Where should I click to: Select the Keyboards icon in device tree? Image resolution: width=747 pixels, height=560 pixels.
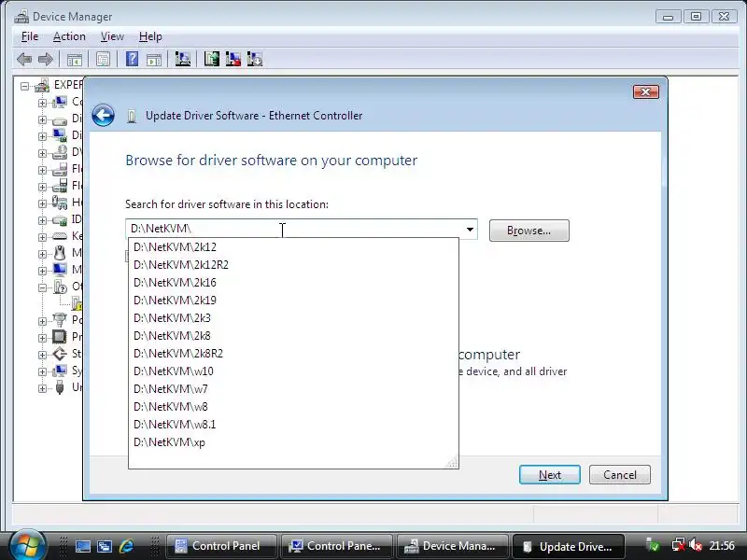pos(60,236)
